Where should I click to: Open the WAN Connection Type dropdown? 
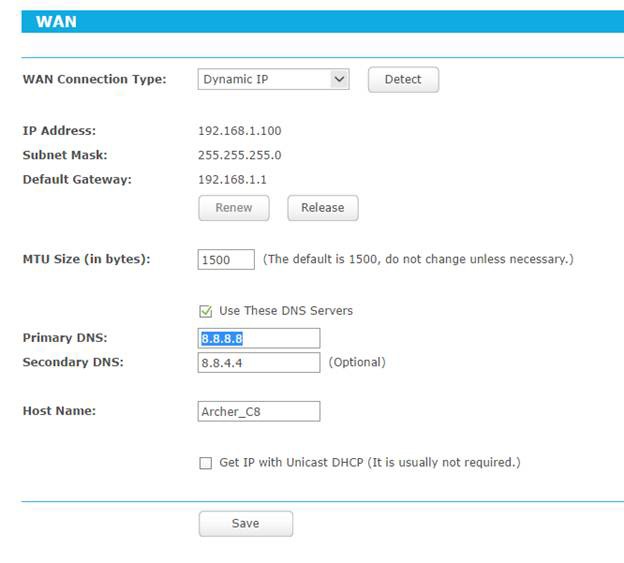point(273,79)
